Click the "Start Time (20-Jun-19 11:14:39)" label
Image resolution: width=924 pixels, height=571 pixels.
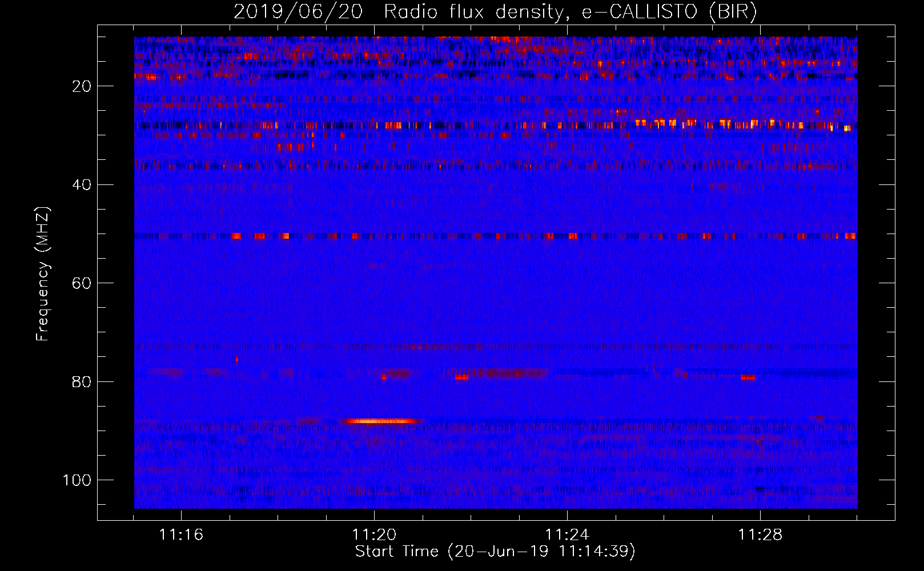(x=495, y=552)
